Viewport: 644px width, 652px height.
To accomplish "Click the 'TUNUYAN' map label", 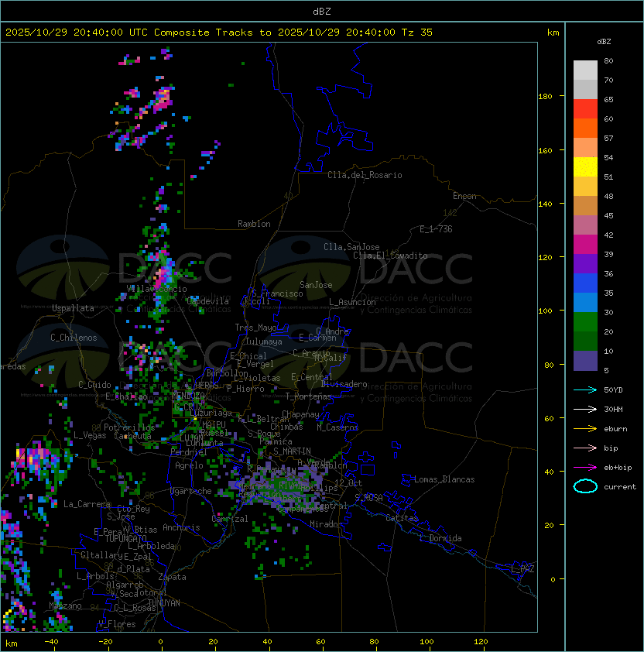I will tap(164, 603).
